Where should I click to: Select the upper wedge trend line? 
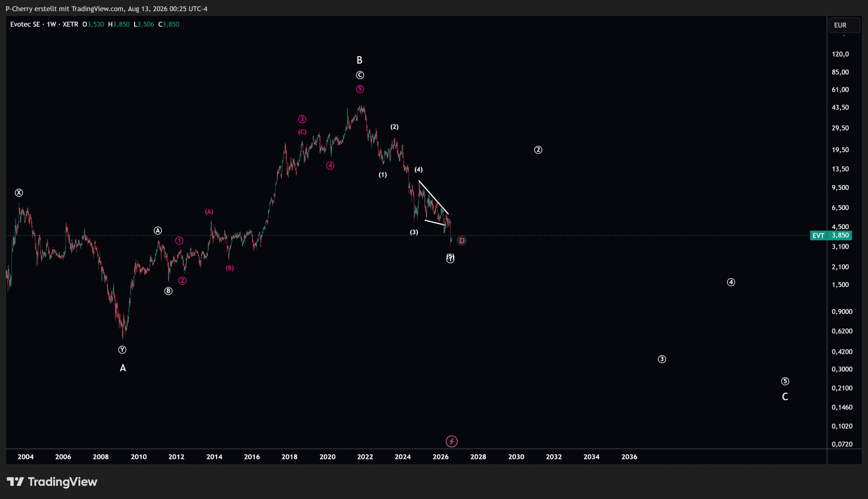pos(433,197)
